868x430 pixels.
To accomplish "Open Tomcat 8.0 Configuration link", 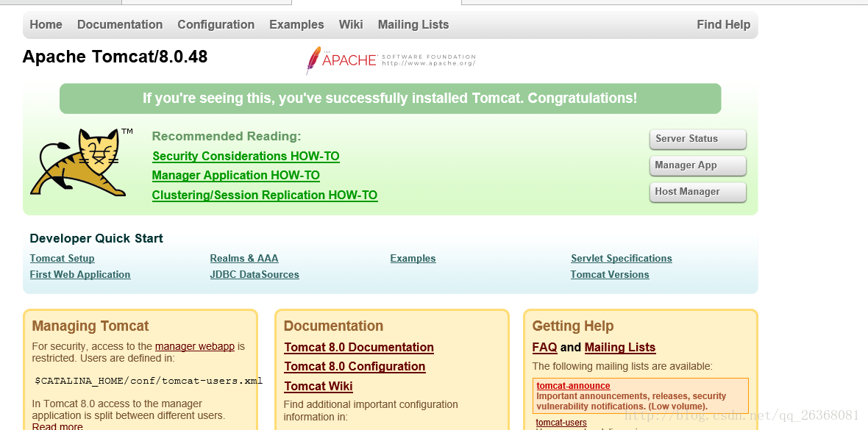I will click(355, 367).
